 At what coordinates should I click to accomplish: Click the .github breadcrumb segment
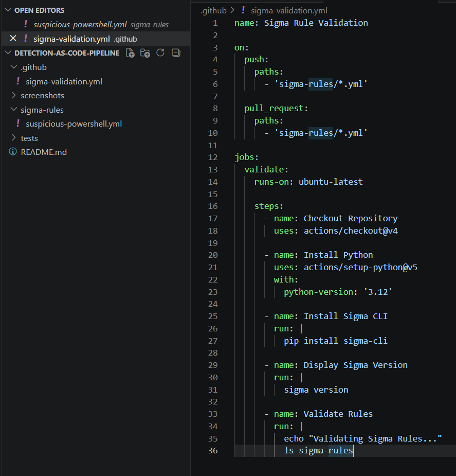pyautogui.click(x=213, y=11)
